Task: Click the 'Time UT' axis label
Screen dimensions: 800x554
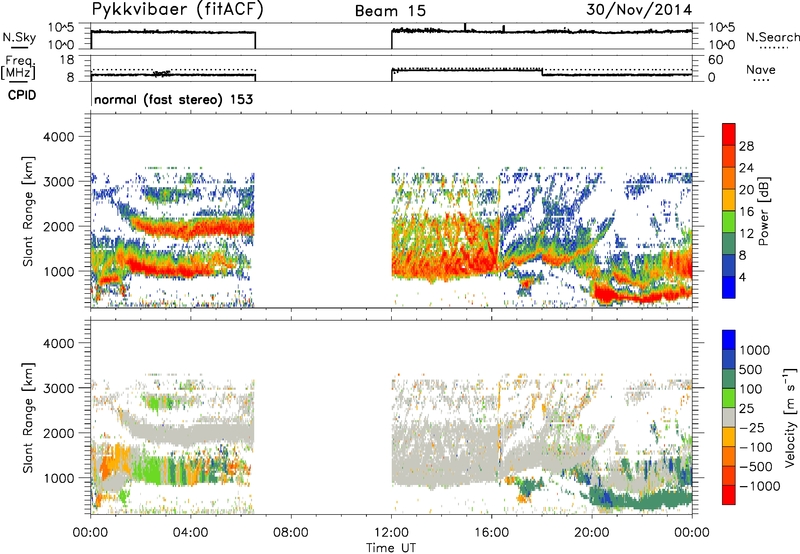Action: point(391,548)
